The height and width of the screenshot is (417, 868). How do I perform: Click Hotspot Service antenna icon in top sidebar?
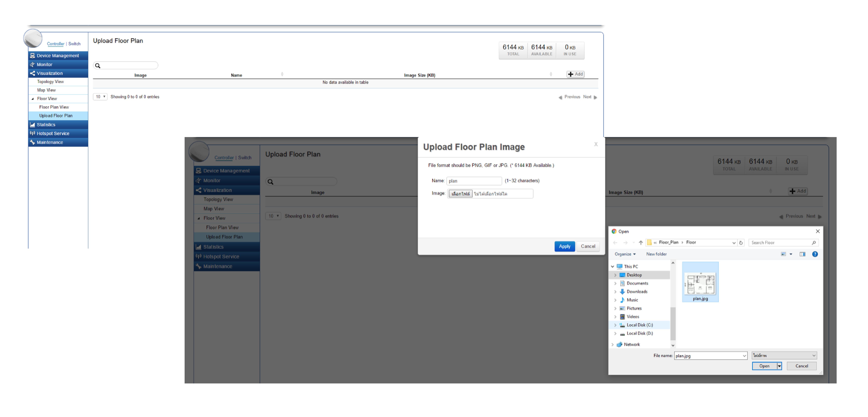[x=32, y=133]
